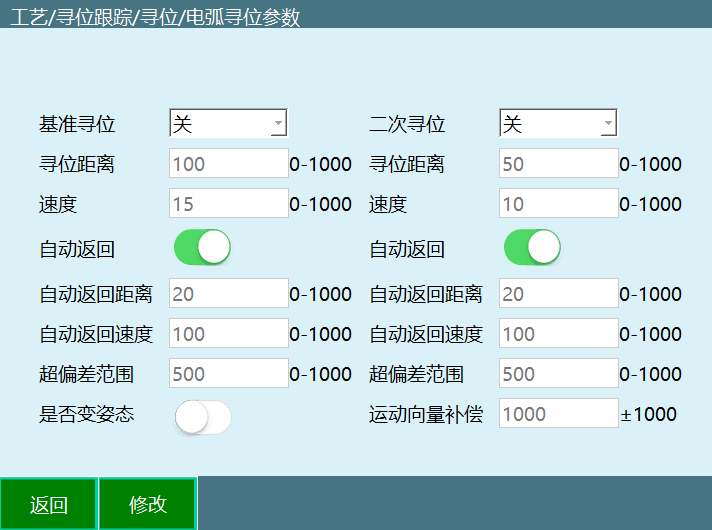
Task: Select 基准寻位 自动返回距离 input field
Action: point(229,294)
